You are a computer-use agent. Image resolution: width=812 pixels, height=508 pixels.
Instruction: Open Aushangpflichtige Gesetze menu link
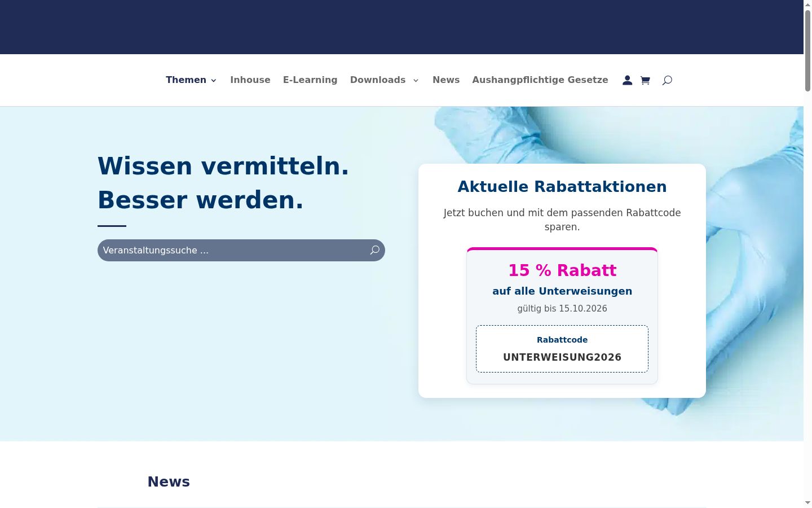click(540, 80)
